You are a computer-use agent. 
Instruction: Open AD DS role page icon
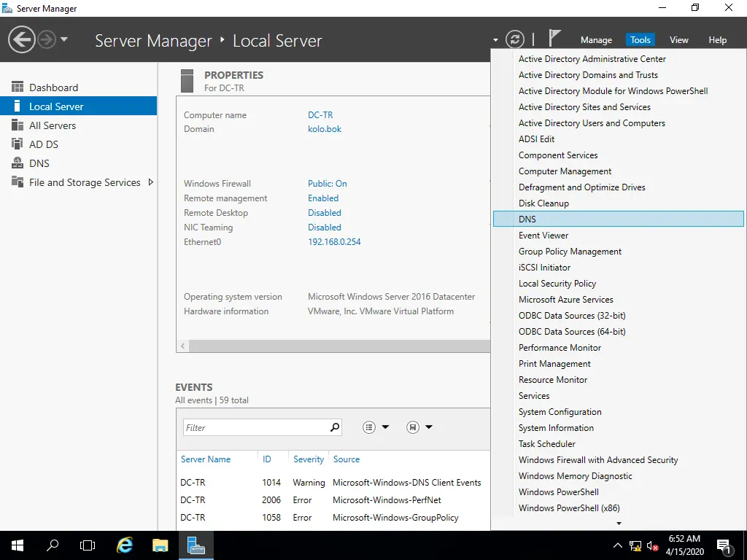click(18, 144)
